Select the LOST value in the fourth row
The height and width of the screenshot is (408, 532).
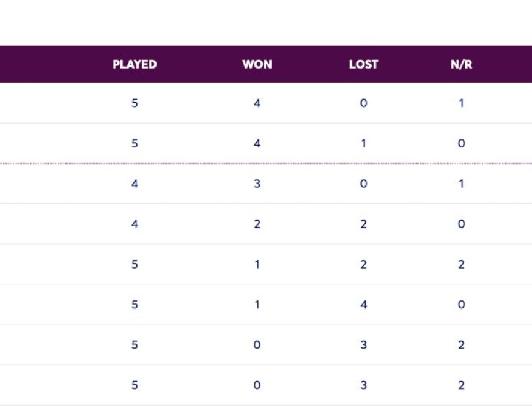tap(363, 224)
